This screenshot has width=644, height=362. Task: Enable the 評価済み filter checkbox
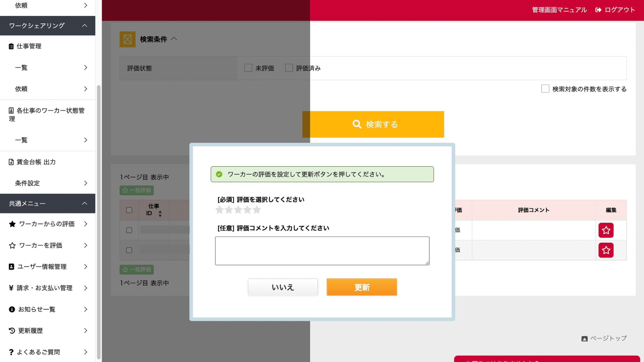coord(289,68)
